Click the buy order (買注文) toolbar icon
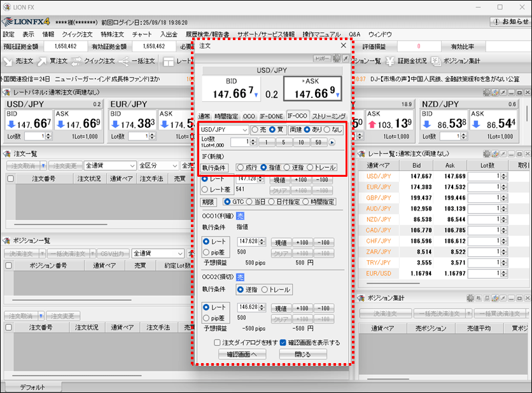The image size is (532, 393). coord(52,61)
